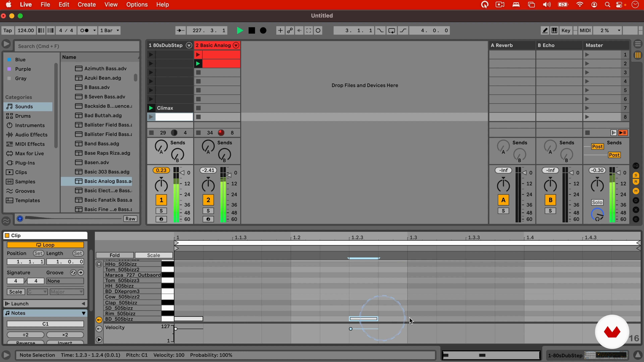
Task: Click the Session Record circle button
Action: click(318, 31)
